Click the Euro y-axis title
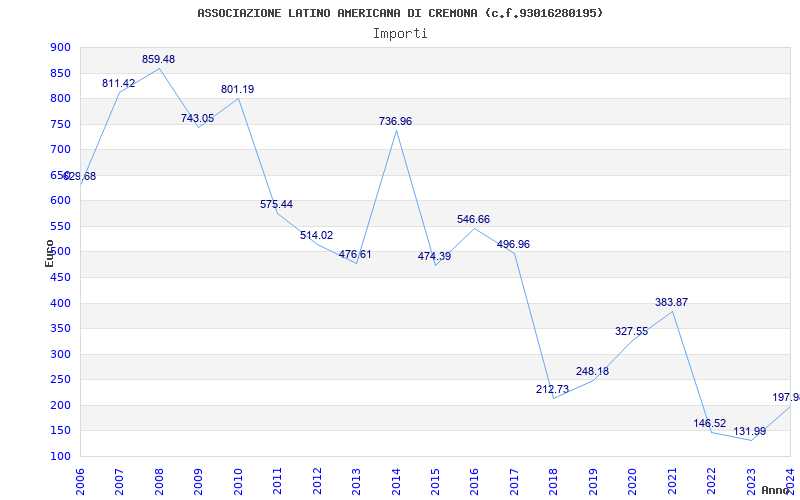Screen dimensions: 800x500 pyautogui.click(x=49, y=253)
